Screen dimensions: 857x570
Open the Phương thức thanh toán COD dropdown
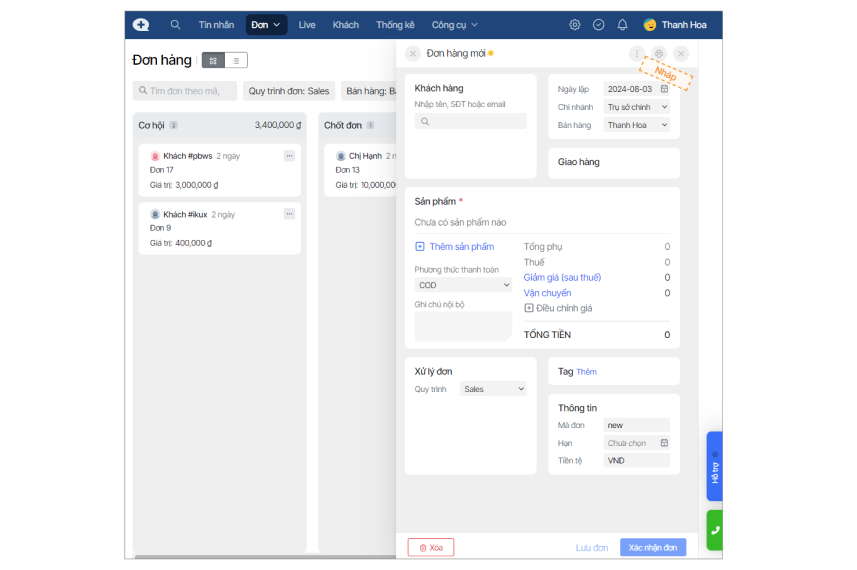pos(463,285)
